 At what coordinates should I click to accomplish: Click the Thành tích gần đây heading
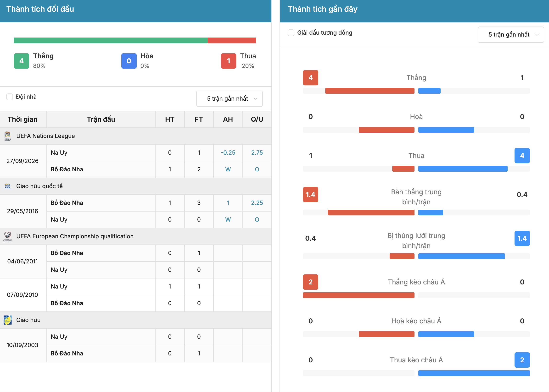click(323, 9)
